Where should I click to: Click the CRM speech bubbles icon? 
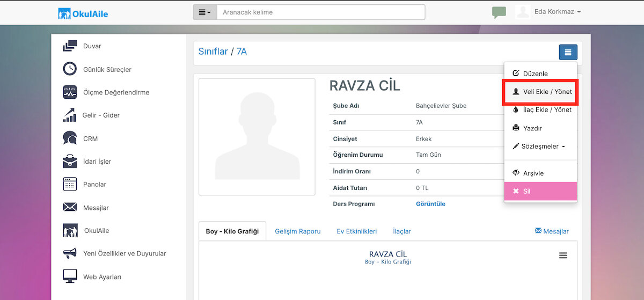point(70,138)
